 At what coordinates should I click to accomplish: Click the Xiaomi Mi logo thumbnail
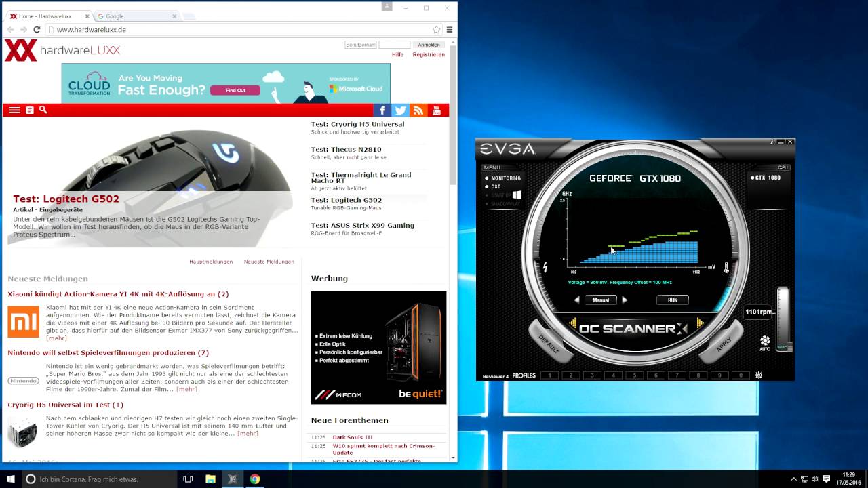point(24,321)
